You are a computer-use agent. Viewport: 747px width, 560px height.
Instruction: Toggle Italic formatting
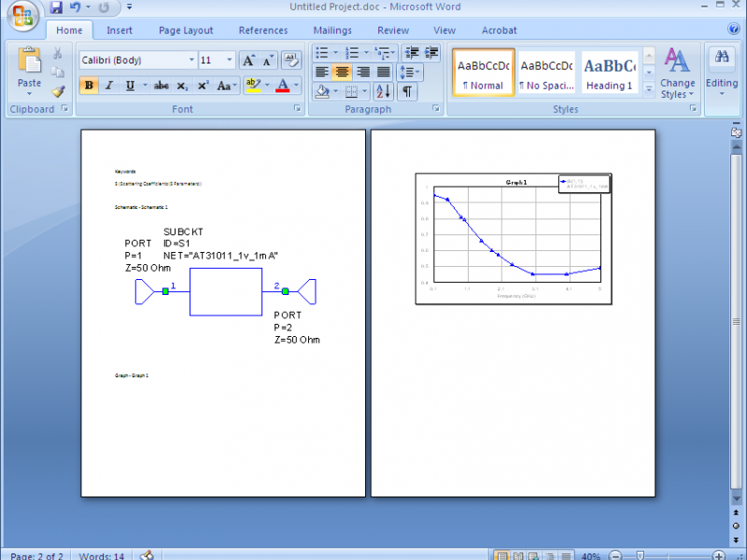109,86
